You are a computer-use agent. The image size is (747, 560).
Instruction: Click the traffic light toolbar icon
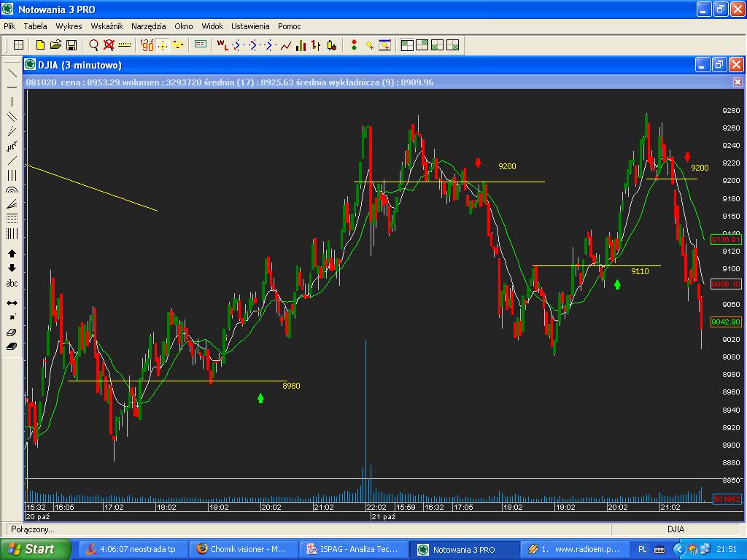pos(354,45)
